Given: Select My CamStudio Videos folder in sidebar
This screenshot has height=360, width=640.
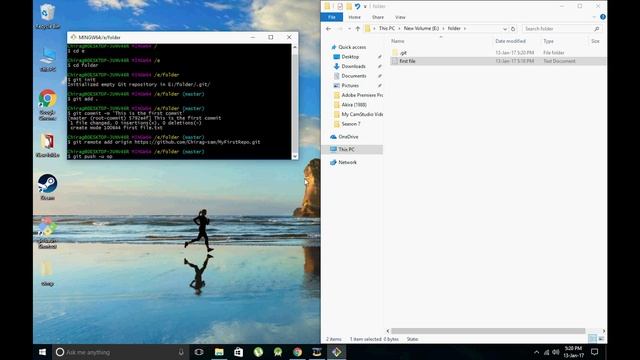Looking at the screenshot, I should click(358, 114).
